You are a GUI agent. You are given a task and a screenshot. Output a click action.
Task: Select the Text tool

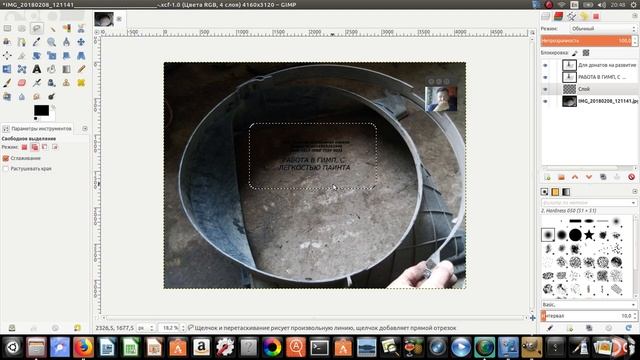37,69
